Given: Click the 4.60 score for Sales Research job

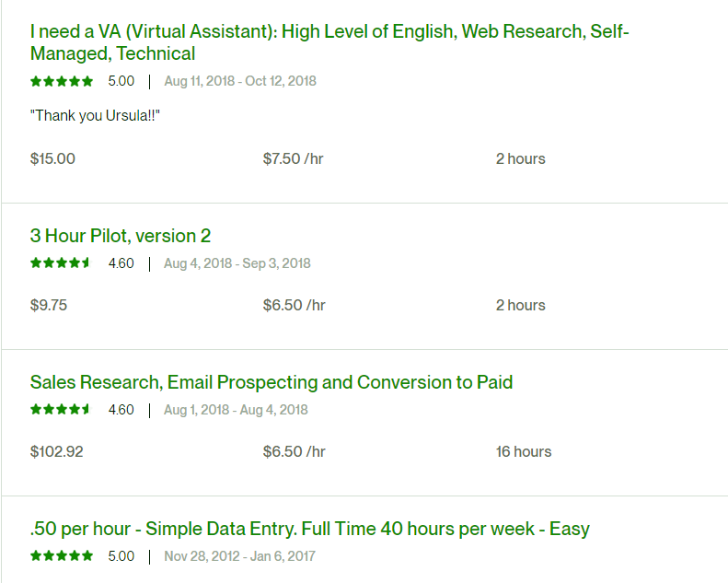Looking at the screenshot, I should pos(121,410).
